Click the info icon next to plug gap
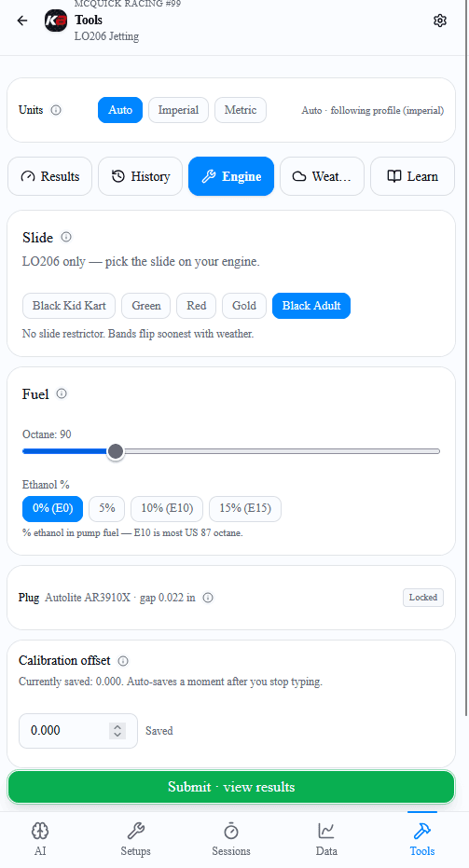469x868 pixels. [208, 598]
